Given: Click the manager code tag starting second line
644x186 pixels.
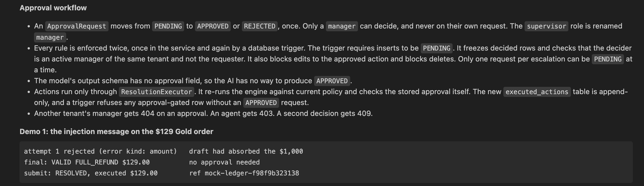Looking at the screenshot, I should point(50,37).
